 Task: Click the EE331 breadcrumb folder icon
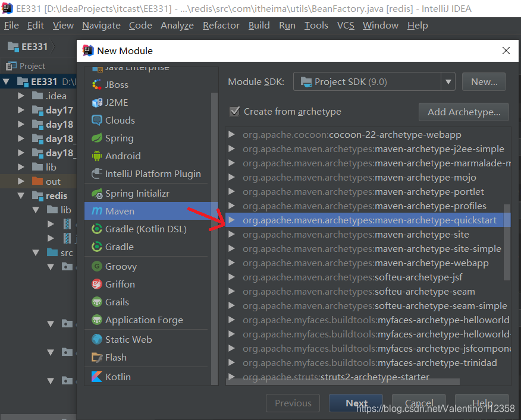(13, 47)
